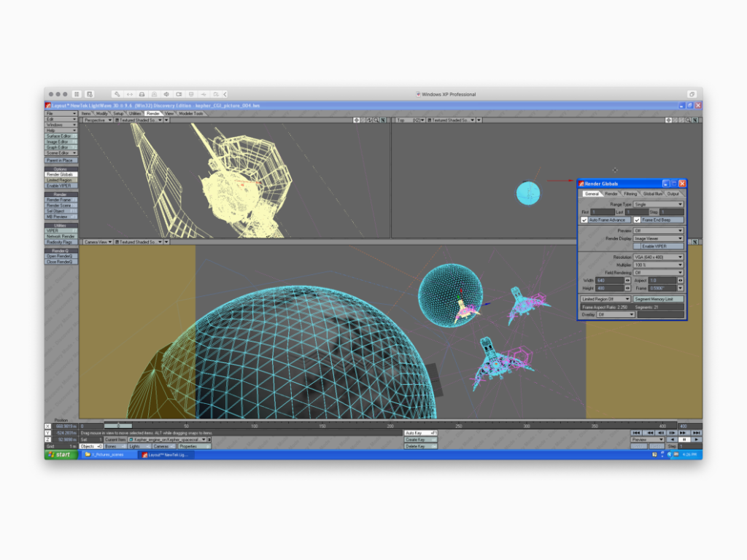
Task: Expand the Scene Editor dropdown
Action: pos(61,153)
